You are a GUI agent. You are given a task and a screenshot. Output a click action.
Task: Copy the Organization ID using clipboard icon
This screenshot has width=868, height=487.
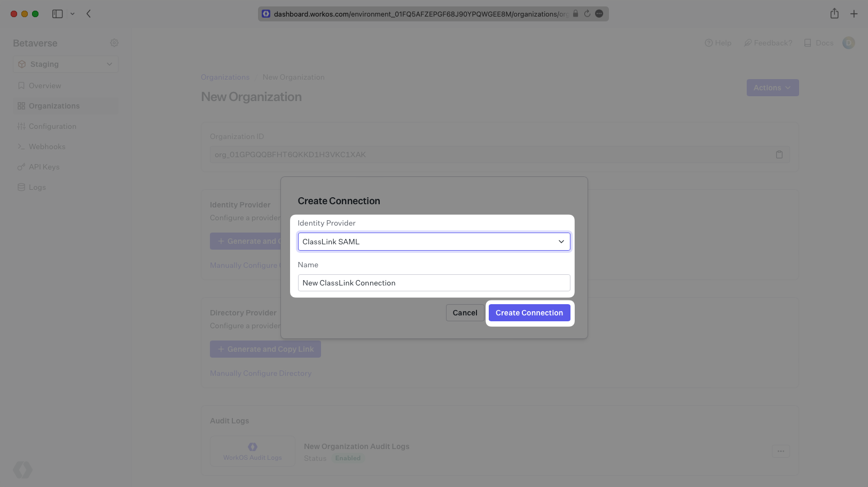pyautogui.click(x=779, y=154)
